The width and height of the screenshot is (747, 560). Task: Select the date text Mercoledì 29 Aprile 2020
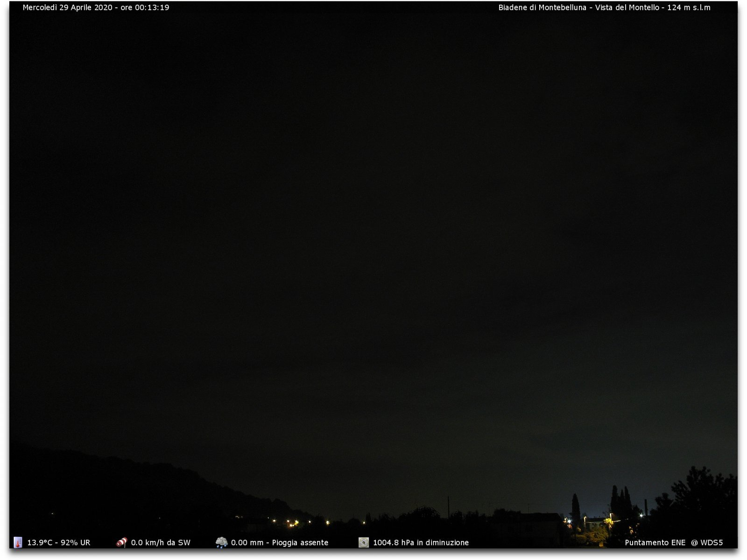click(68, 7)
